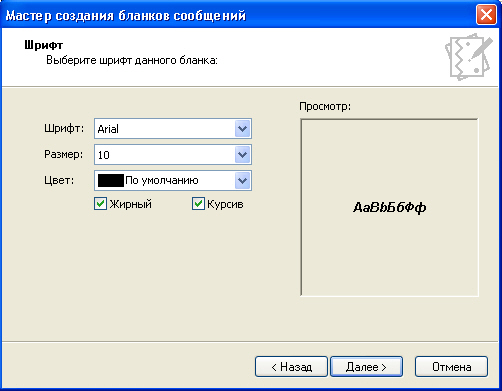Click the Жирный checkbox label text

tap(131, 204)
